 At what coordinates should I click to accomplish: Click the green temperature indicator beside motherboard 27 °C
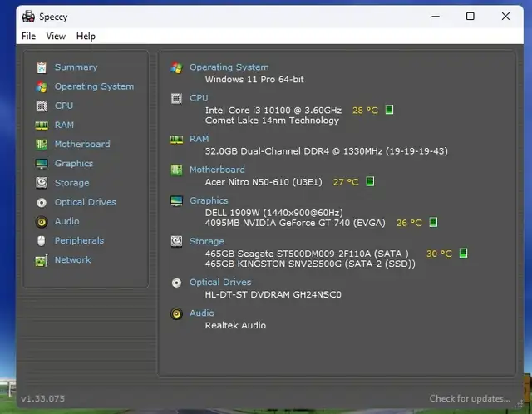[x=370, y=181]
